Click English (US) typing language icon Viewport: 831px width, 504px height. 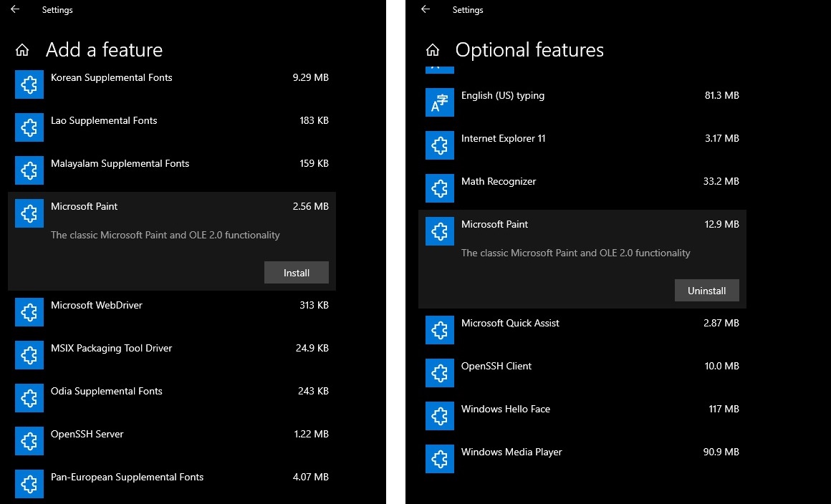point(440,102)
